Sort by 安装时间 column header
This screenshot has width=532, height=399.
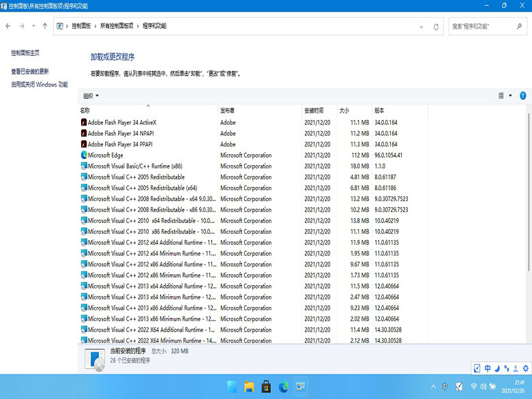point(319,110)
